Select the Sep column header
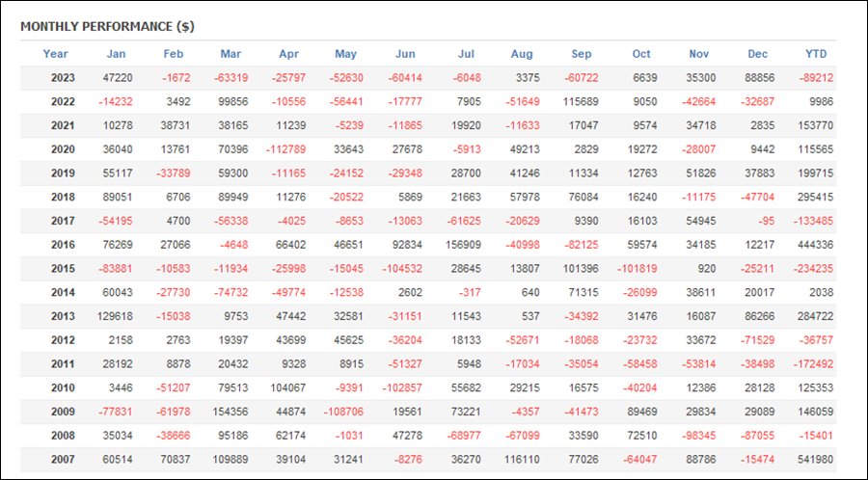The width and height of the screenshot is (868, 480). [582, 54]
